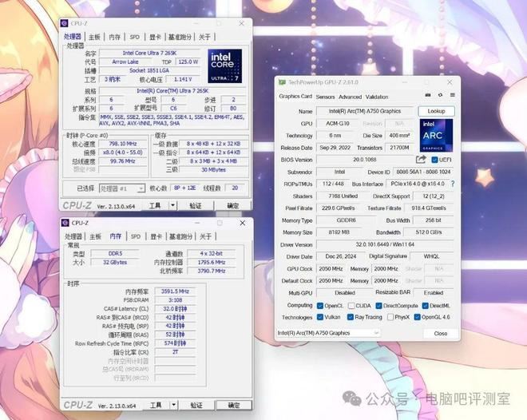Click GPU-Z Close button
This screenshot has width=527, height=420.
tap(440, 333)
